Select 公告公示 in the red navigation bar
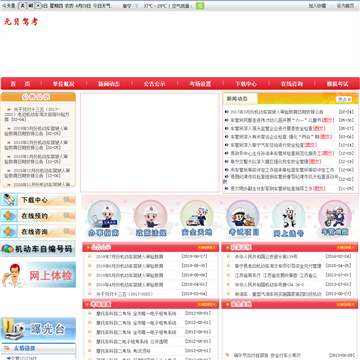 pos(154,84)
